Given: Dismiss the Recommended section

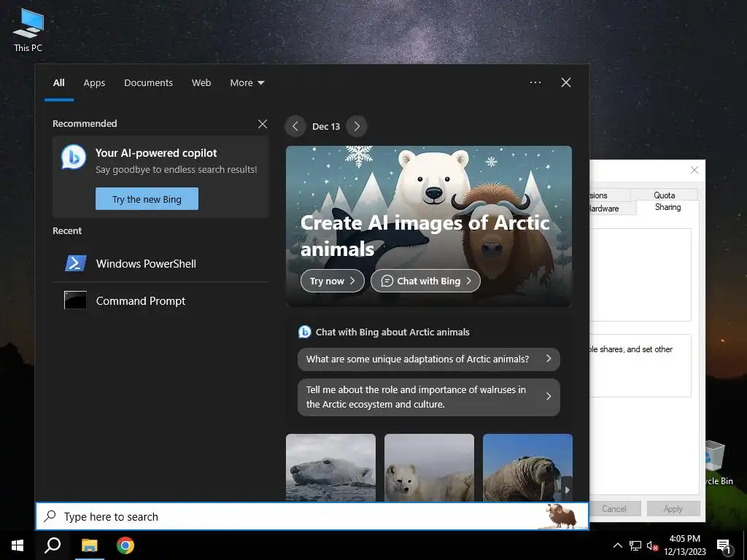Looking at the screenshot, I should coord(263,124).
